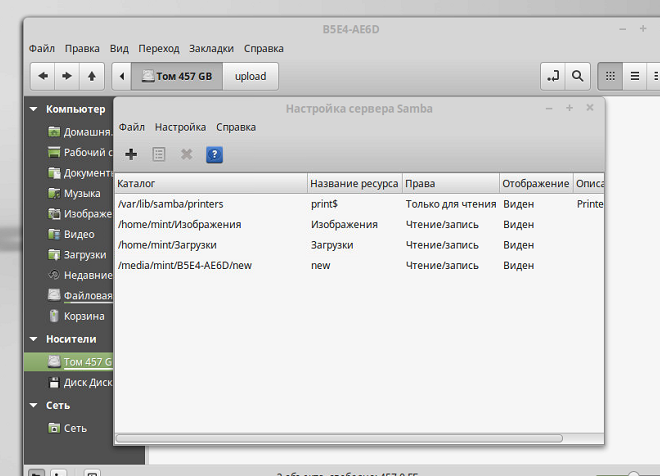Open search with the magnifier icon
This screenshot has width=660, height=476.
tap(577, 76)
